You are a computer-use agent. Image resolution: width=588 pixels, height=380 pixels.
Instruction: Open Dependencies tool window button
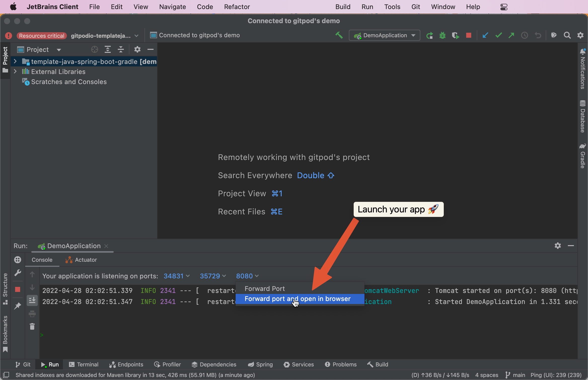(x=214, y=364)
